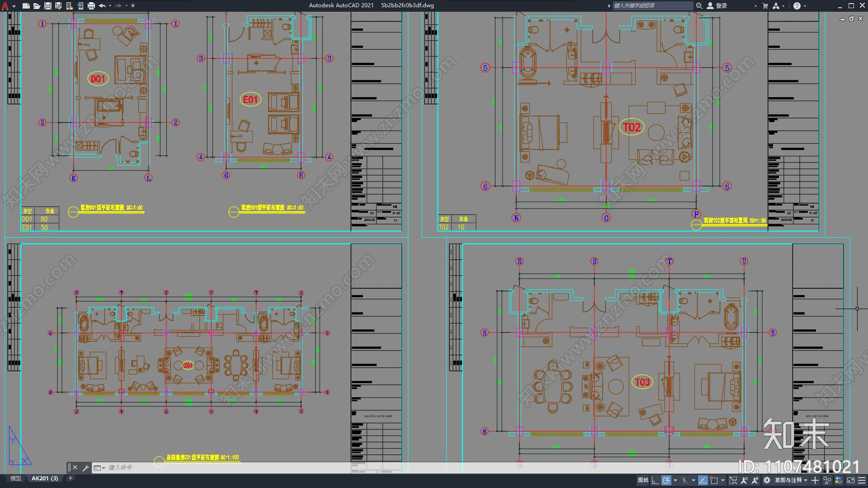Expand the application menu arrow beside logo
This screenshot has width=868, height=488.
point(14,6)
